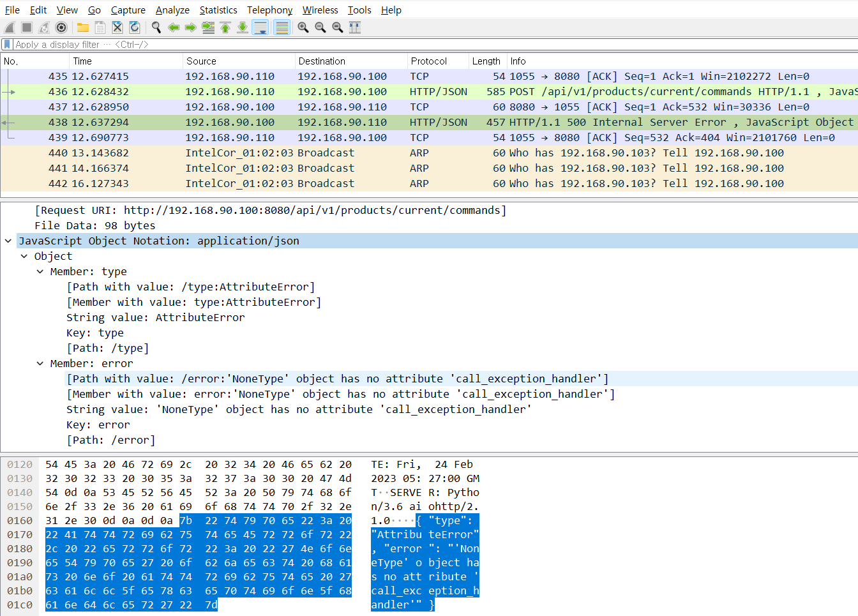Screen dimensions: 858x616
Task: Select packet 437 TCP ACK row
Action: click(429, 107)
